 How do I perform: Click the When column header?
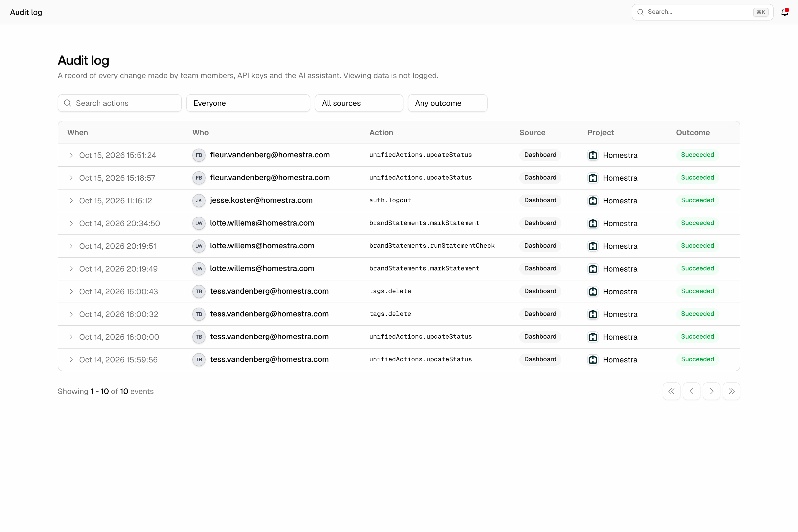click(x=78, y=133)
